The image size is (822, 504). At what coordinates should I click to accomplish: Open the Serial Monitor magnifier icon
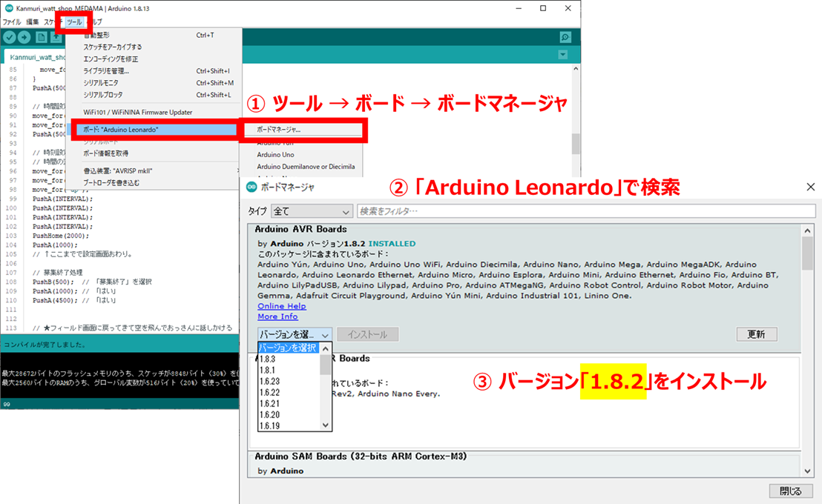pyautogui.click(x=565, y=37)
